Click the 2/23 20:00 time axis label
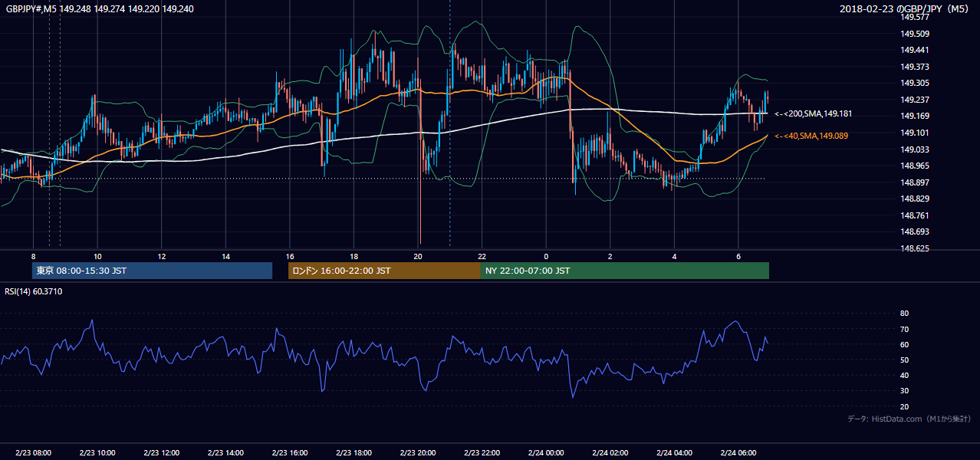 tap(417, 452)
